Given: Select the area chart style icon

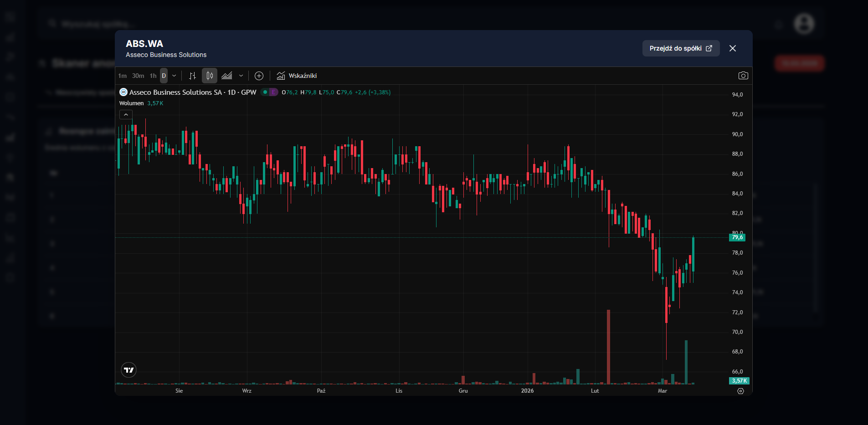Looking at the screenshot, I should [227, 76].
